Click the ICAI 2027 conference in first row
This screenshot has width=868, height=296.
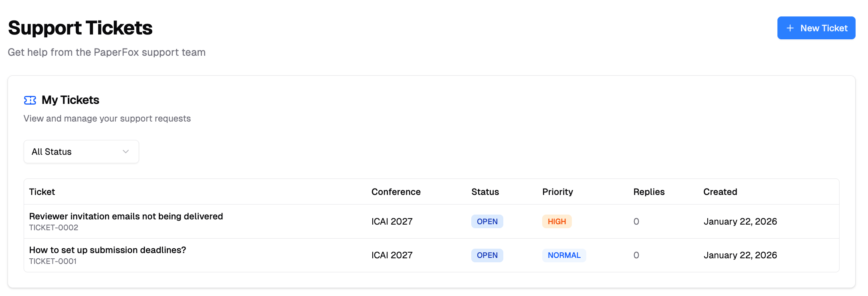(392, 221)
